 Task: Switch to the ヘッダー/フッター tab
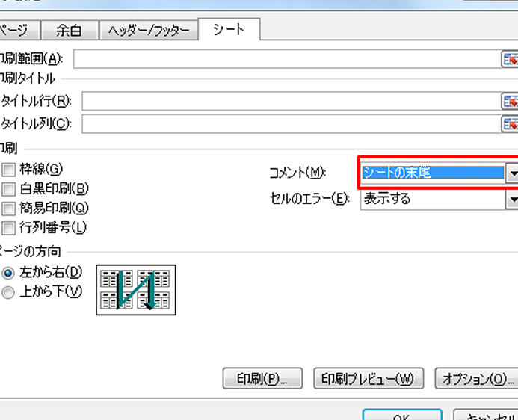point(149,31)
